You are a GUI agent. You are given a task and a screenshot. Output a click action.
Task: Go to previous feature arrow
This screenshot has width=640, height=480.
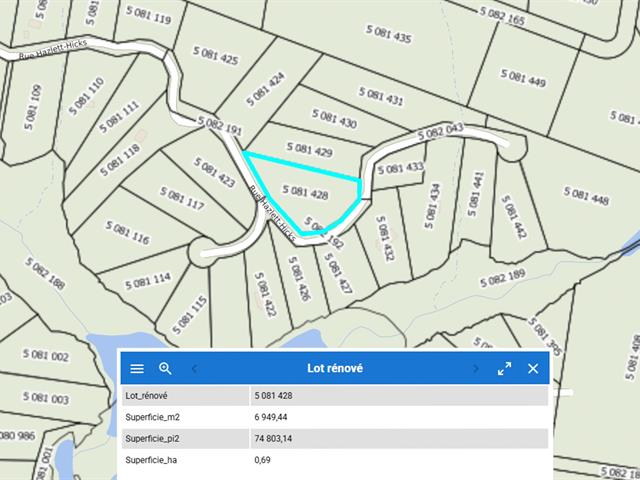(x=194, y=368)
